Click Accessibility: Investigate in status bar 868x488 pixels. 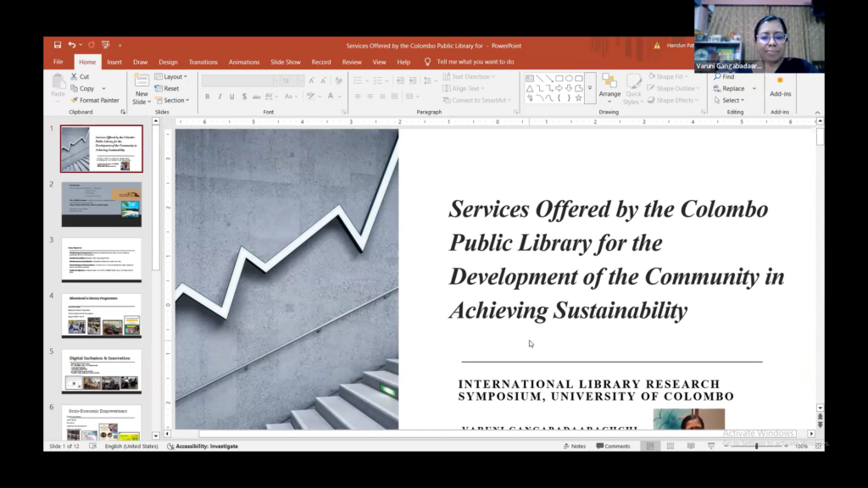[x=203, y=446]
